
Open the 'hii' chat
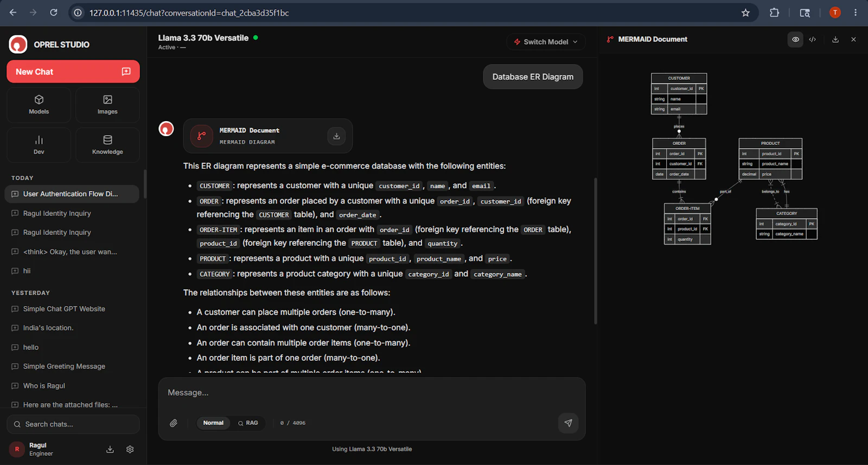[x=72, y=271]
